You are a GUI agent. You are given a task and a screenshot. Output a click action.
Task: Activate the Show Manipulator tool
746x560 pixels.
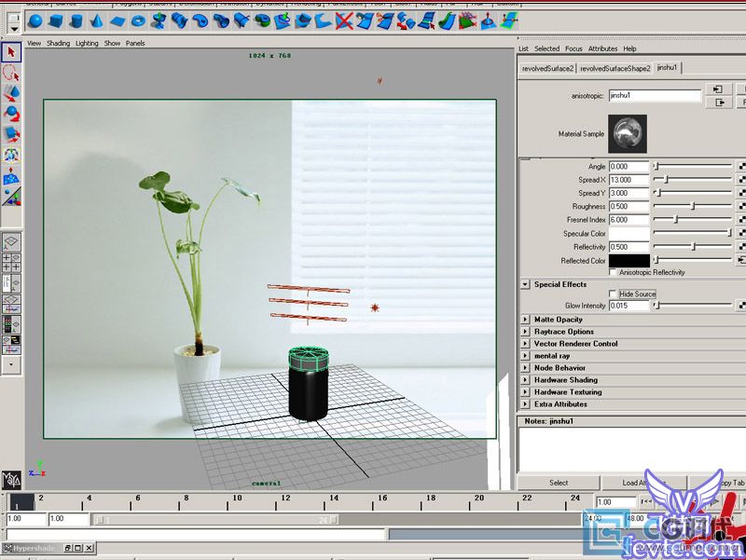[x=11, y=196]
